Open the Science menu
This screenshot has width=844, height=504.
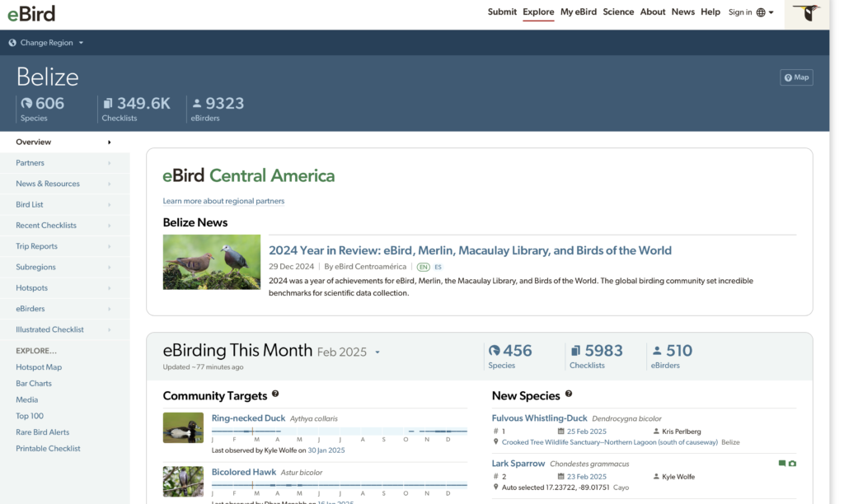(x=618, y=12)
